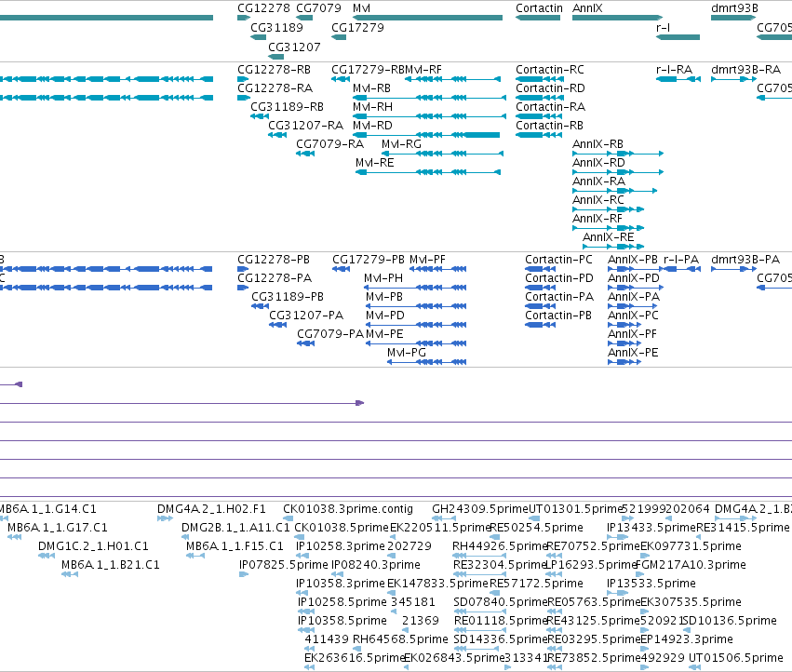Select the DMG2B.1_1.A11.C1 EST label
This screenshot has width=792, height=672.
(x=235, y=528)
